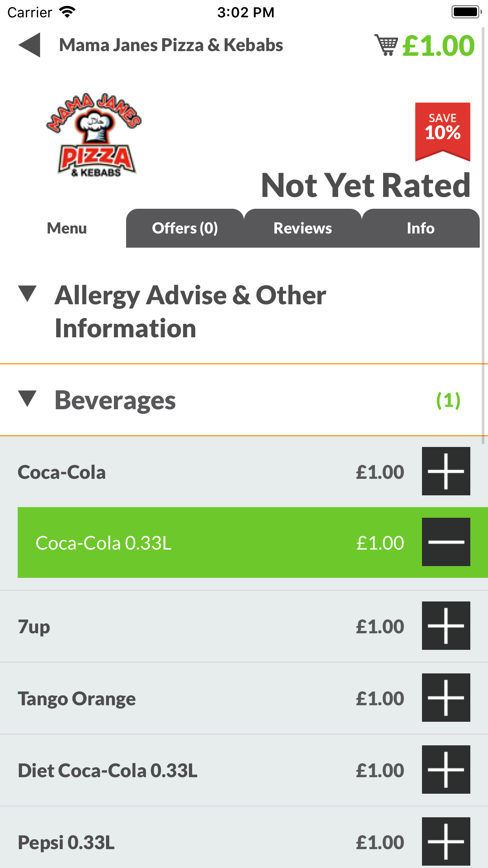Add Coca-Cola with its plus icon
The image size is (488, 868).
click(446, 471)
